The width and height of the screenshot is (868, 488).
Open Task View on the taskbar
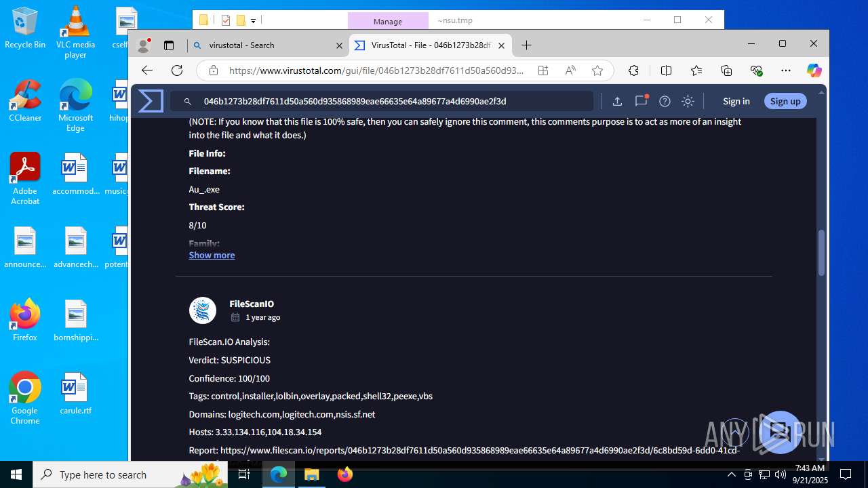pos(245,474)
